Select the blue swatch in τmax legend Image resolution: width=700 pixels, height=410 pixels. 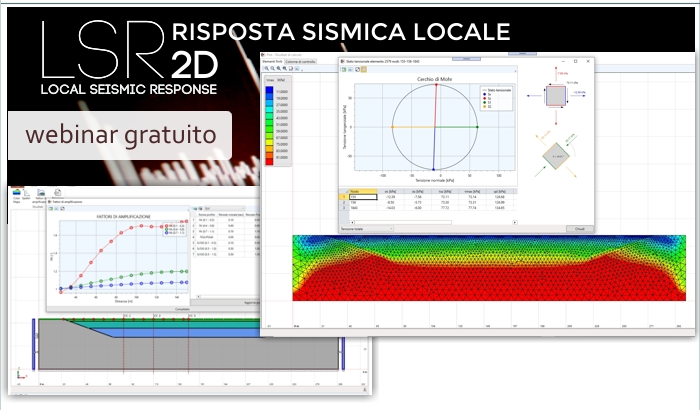click(269, 91)
